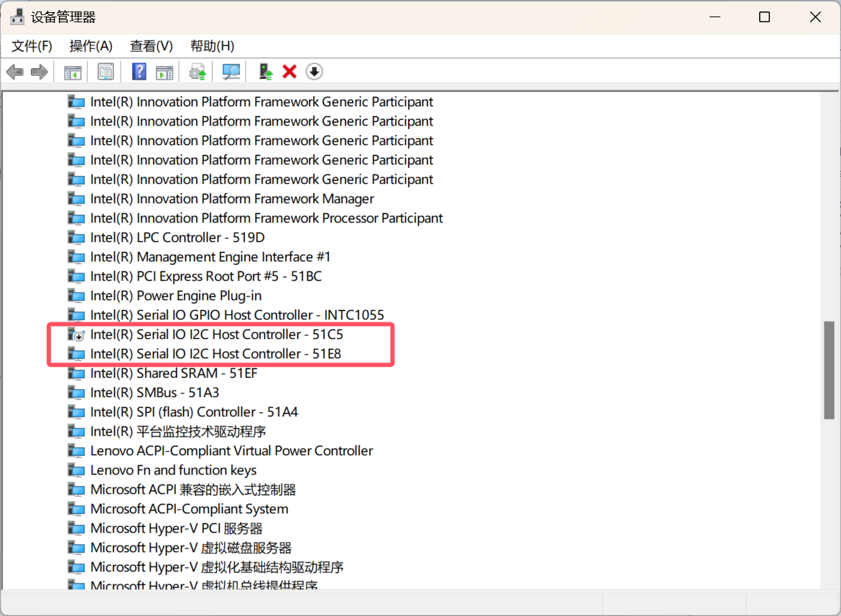This screenshot has width=841, height=616.
Task: Click device icon beside Intel(R) Power Engine Plug-in
Action: pos(76,296)
